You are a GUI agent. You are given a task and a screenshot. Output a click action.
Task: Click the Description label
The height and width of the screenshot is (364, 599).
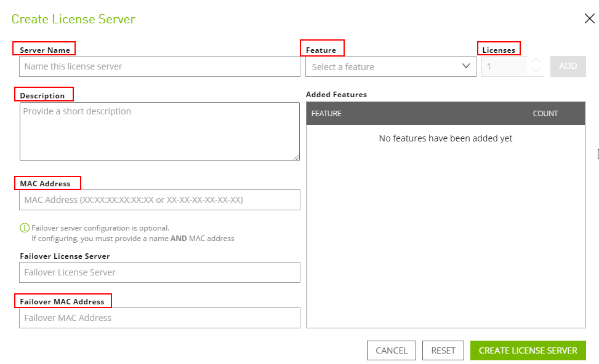(x=42, y=95)
